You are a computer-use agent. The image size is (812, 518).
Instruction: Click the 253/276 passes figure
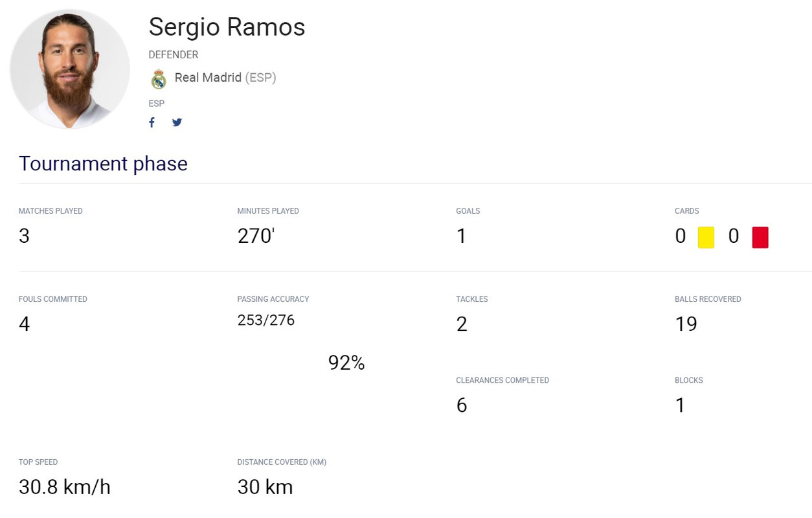pos(266,320)
